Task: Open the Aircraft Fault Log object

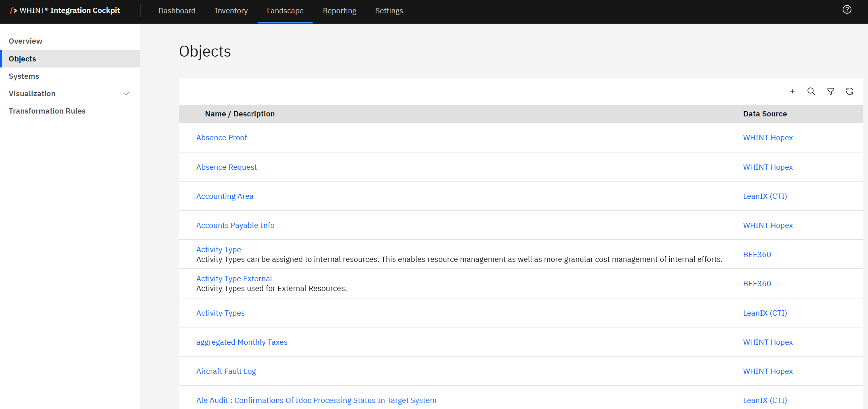Action: (x=226, y=371)
